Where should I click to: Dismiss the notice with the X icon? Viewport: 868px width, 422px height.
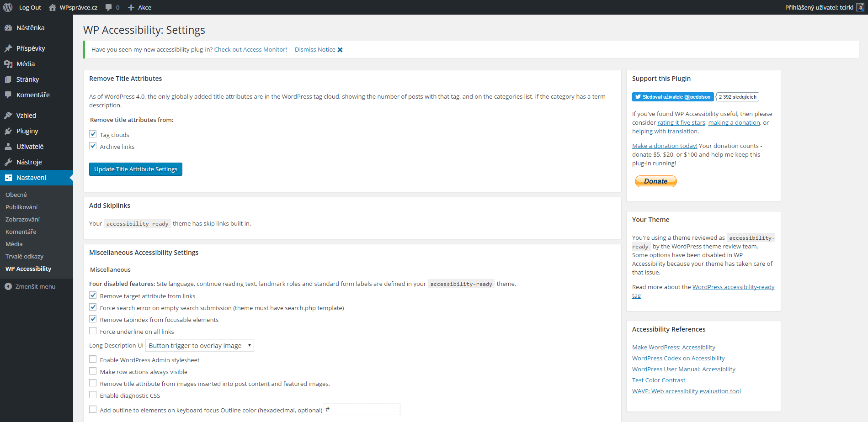(x=340, y=50)
